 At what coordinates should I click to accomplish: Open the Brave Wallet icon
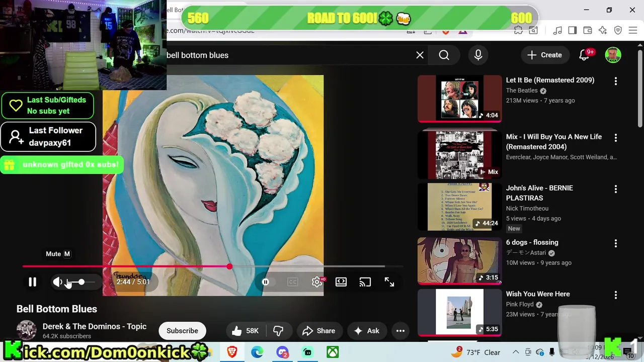pos(588,31)
